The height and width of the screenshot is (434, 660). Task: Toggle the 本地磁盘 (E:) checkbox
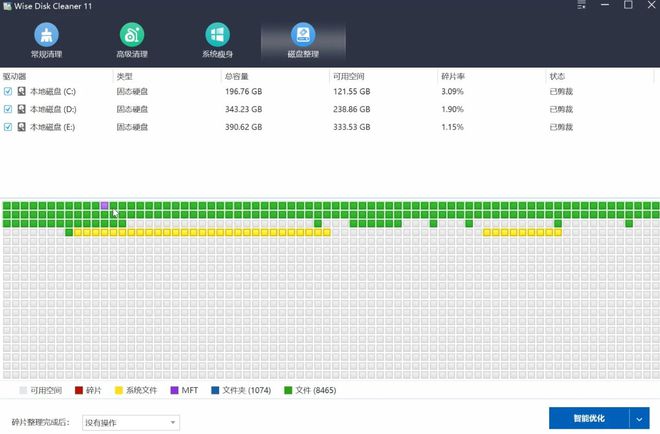[x=8, y=127]
